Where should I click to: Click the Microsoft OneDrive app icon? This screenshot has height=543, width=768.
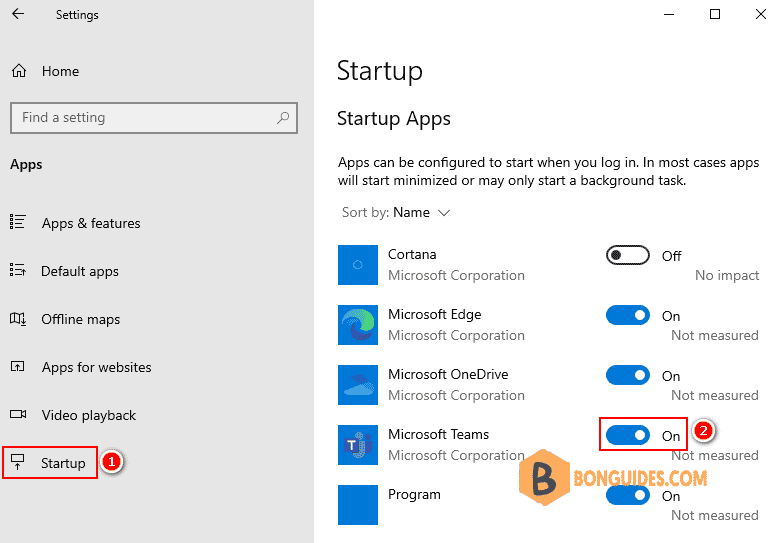point(358,385)
